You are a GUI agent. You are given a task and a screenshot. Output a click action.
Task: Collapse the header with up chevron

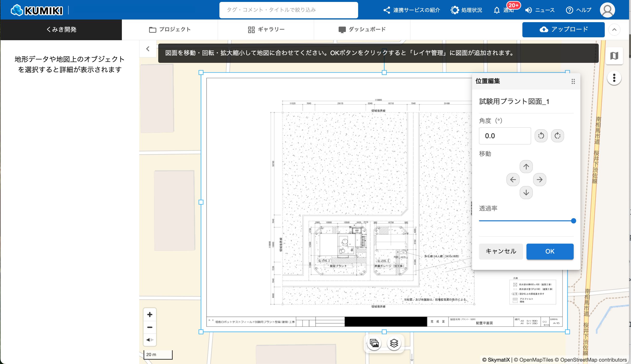coord(614,30)
